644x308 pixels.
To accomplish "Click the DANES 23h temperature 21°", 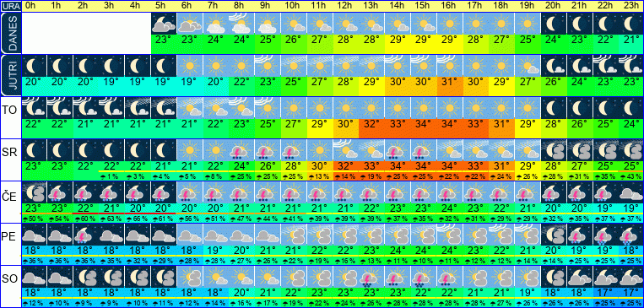I will 631,41.
